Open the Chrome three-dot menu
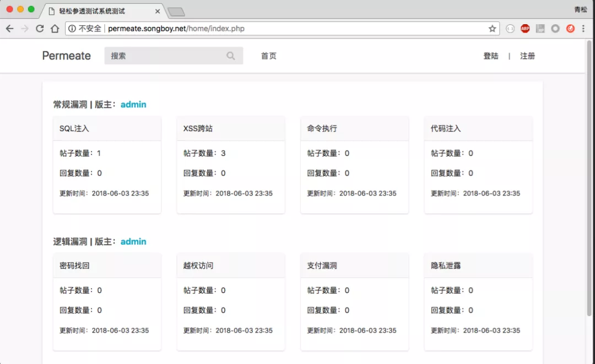595x364 pixels. 583,29
